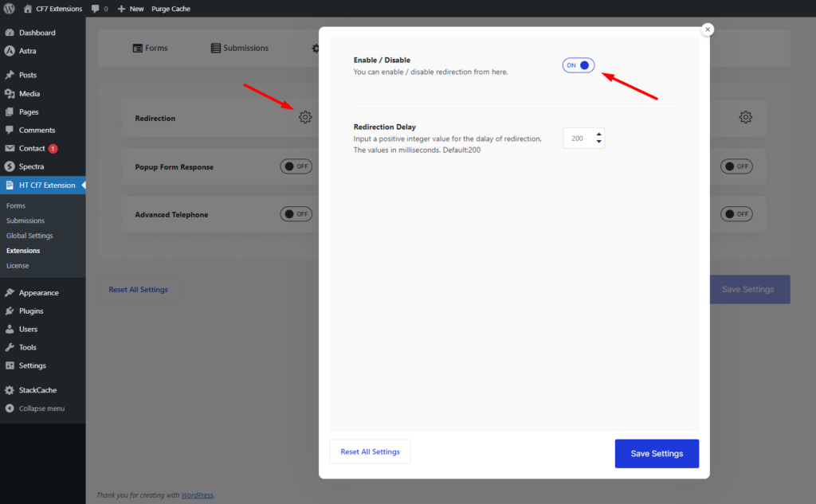Image resolution: width=816 pixels, height=504 pixels.
Task: Toggle the Enable / Disable redirection switch
Action: pos(579,65)
